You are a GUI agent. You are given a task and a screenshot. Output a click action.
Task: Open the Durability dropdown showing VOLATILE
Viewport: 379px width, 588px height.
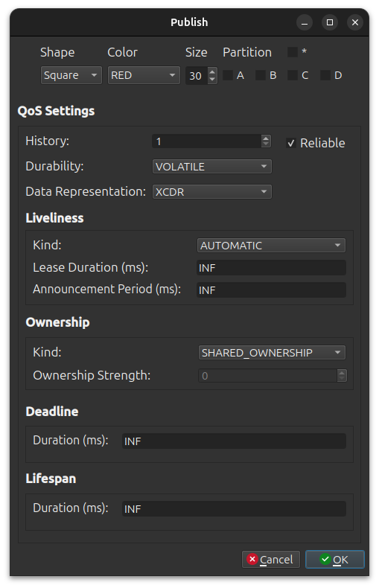tap(212, 167)
